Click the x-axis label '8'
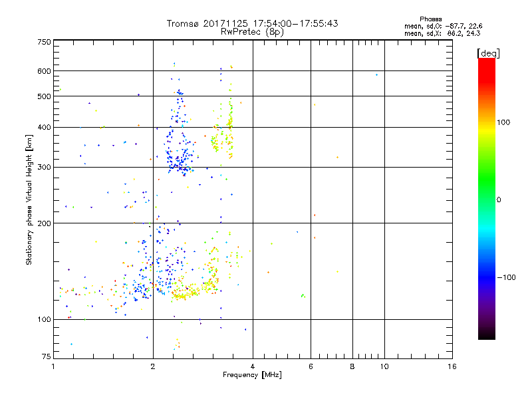 [x=352, y=366]
